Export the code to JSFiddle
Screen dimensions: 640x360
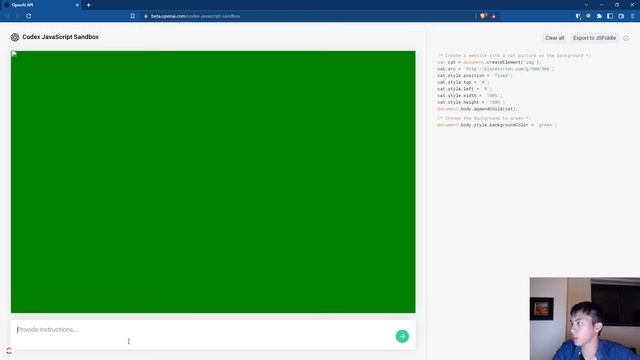594,38
